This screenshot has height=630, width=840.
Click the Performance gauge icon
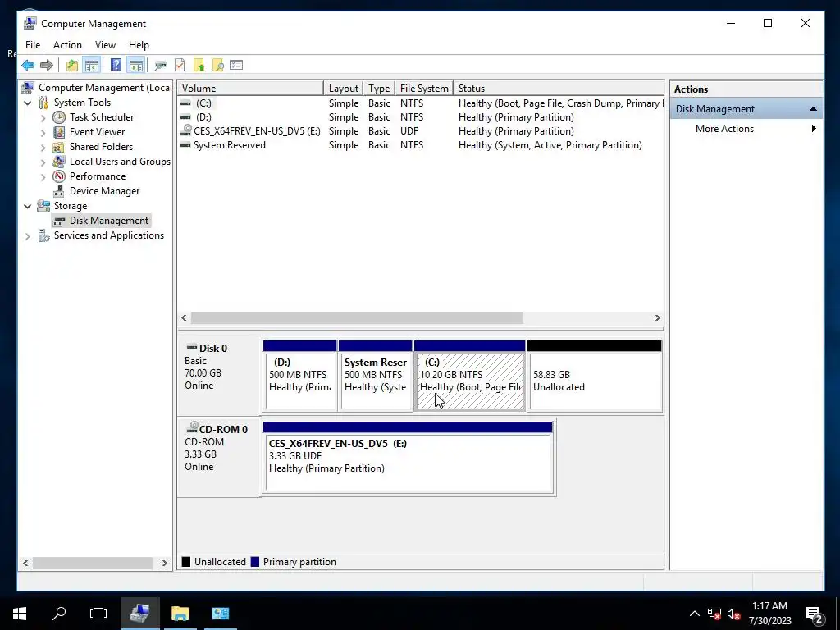click(59, 176)
